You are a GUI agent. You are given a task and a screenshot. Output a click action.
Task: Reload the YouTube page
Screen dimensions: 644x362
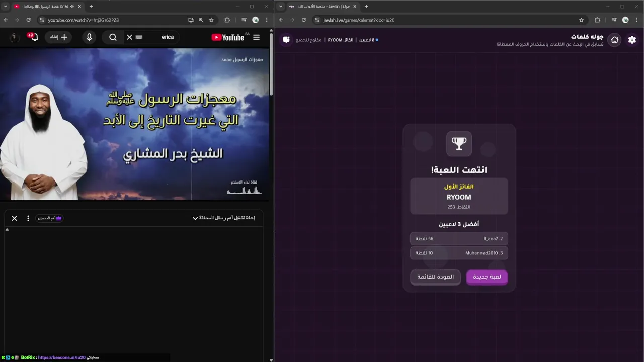[x=29, y=20]
